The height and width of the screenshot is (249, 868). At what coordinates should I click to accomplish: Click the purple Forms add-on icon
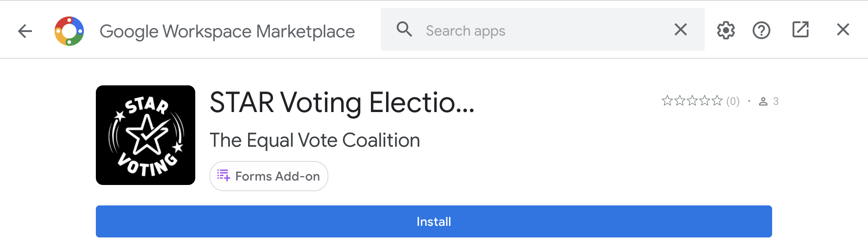click(224, 176)
